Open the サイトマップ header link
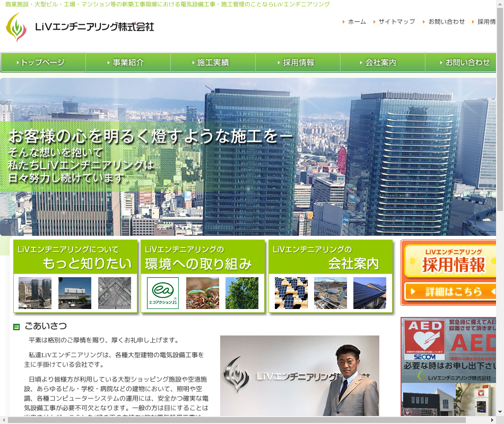The image size is (504, 424). (x=397, y=22)
